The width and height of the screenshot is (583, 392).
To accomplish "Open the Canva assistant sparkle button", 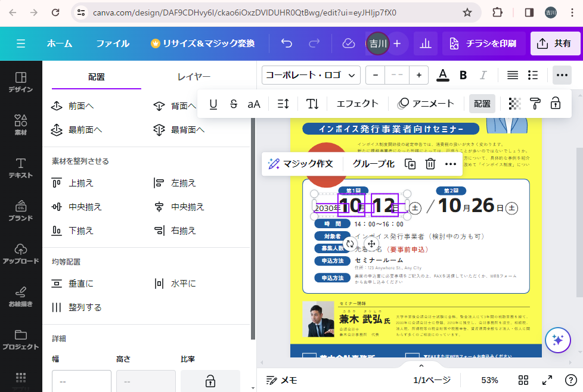I will click(558, 340).
